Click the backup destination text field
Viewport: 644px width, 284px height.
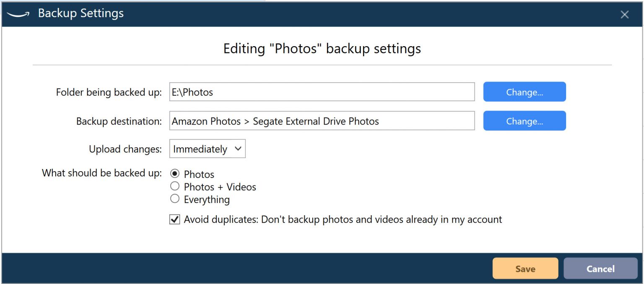click(x=322, y=121)
